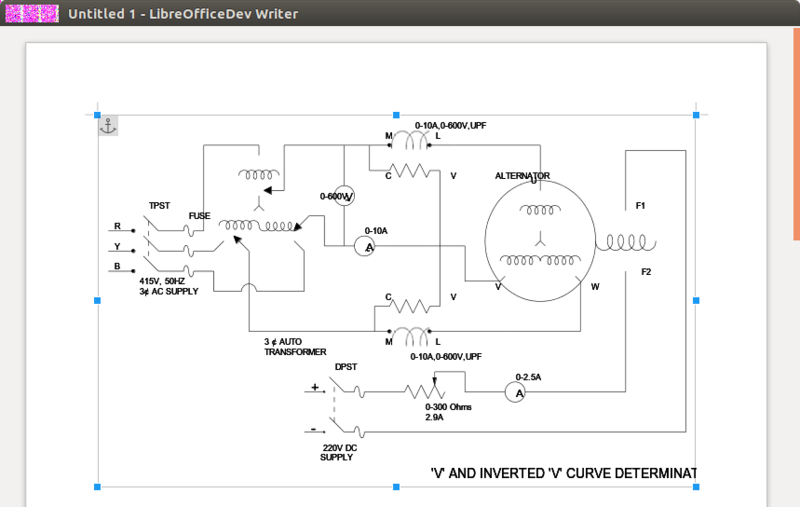Click the 0-600V voltmeter circle in diagram
This screenshot has height=507, width=800.
pos(344,196)
